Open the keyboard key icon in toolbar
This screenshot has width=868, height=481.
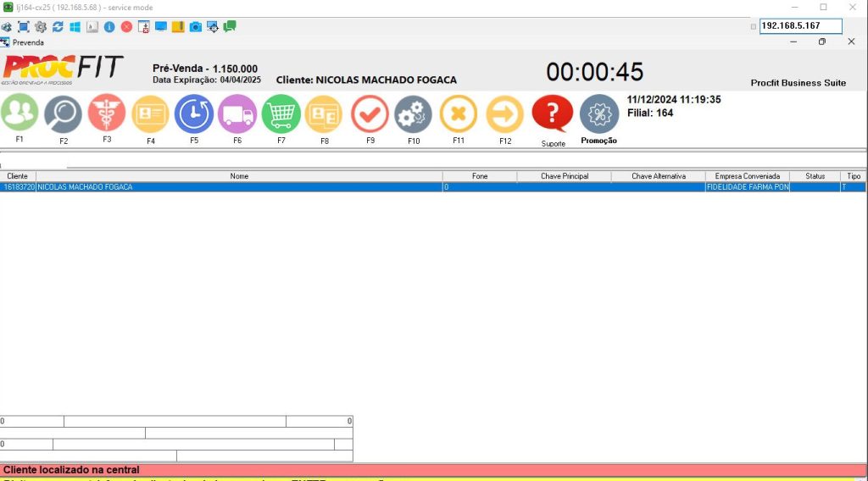(92, 26)
